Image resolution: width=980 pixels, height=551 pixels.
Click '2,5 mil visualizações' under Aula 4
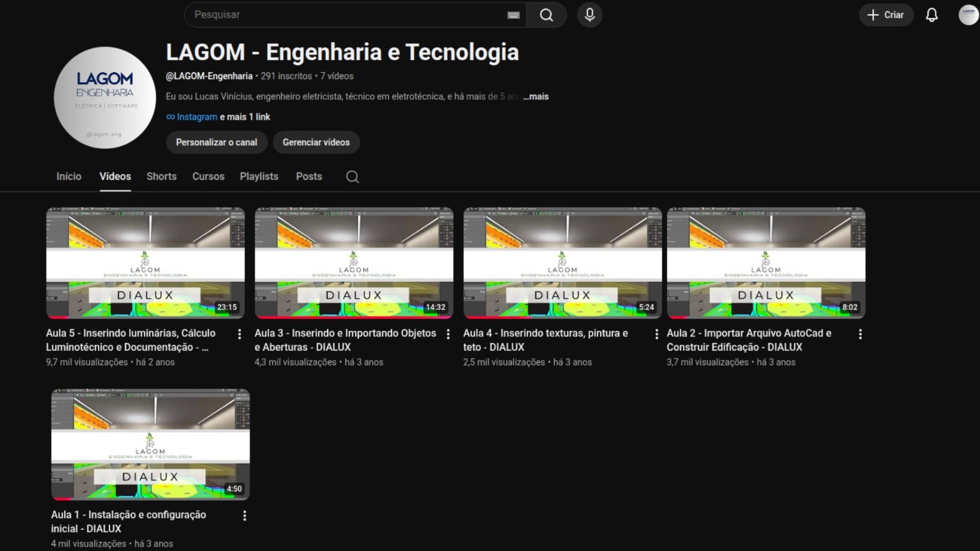coord(504,362)
